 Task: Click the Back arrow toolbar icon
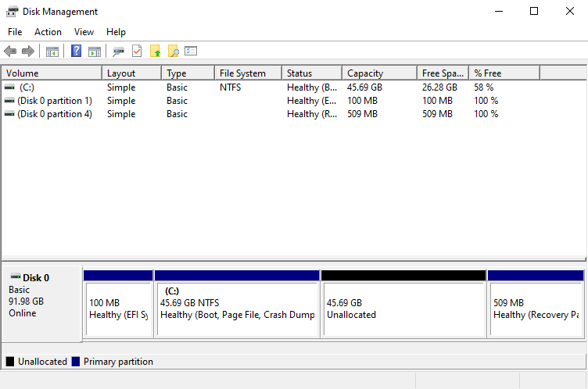[10, 52]
